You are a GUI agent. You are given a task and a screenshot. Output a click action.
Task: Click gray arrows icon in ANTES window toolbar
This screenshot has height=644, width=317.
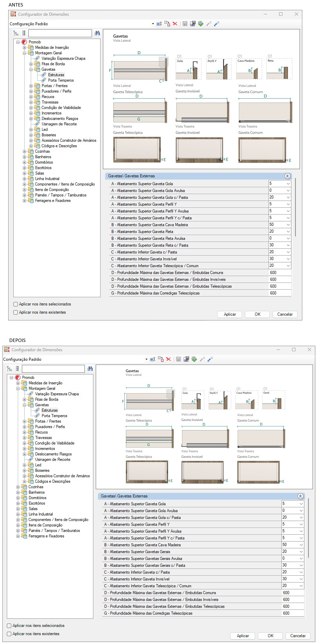click(x=209, y=24)
